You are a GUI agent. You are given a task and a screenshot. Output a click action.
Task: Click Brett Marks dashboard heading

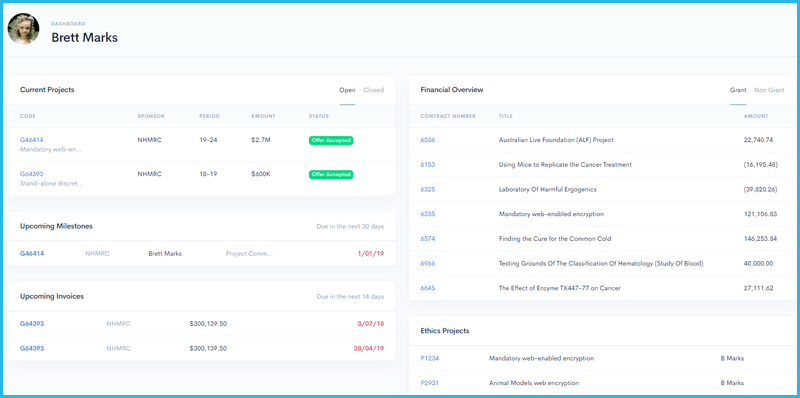click(x=85, y=38)
